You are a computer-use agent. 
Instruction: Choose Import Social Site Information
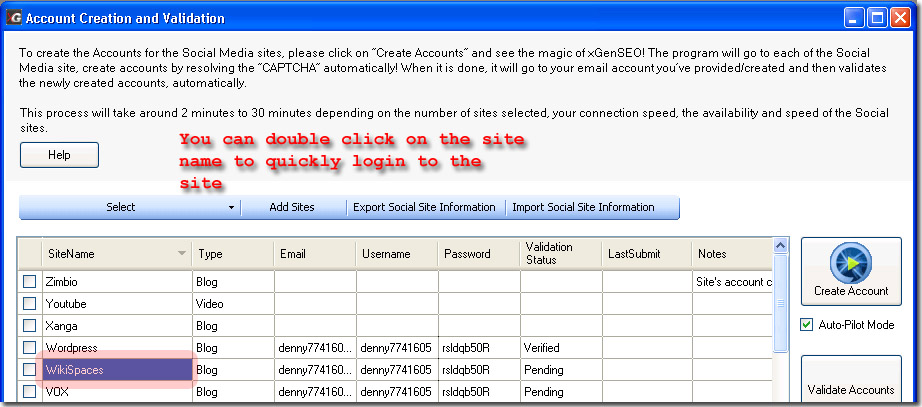[583, 207]
